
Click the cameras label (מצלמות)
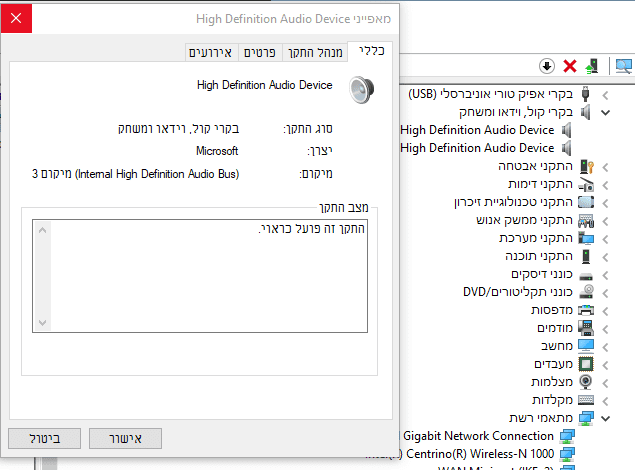552,382
